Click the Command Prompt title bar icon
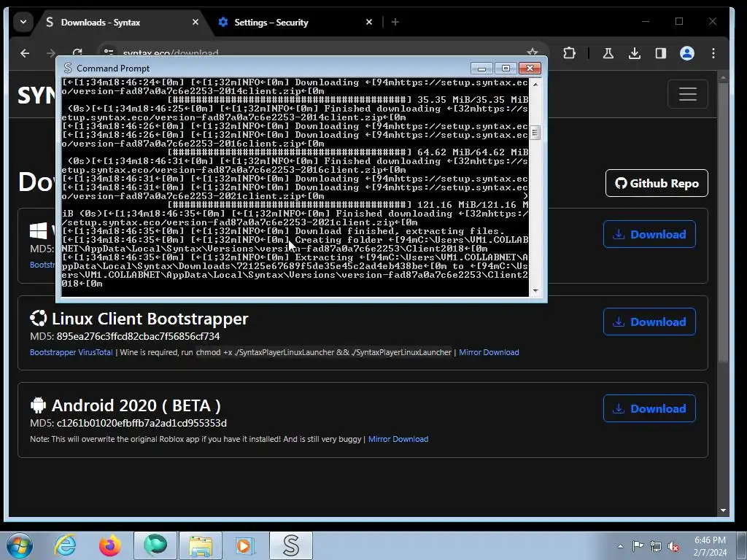Image resolution: width=747 pixels, height=560 pixels. pos(68,68)
